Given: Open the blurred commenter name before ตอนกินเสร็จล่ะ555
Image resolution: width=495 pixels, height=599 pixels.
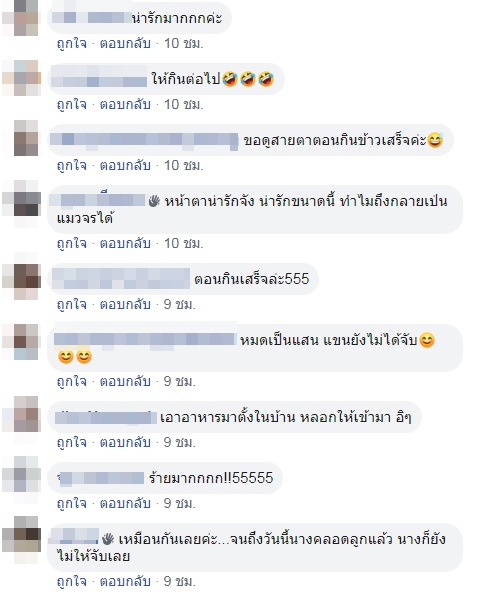Looking at the screenshot, I should coord(121,279).
